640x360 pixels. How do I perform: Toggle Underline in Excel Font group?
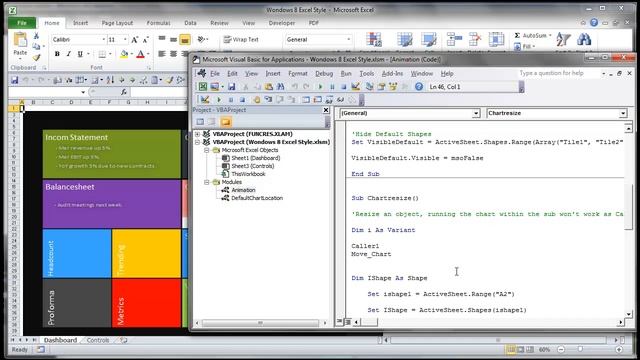pyautogui.click(x=80, y=54)
